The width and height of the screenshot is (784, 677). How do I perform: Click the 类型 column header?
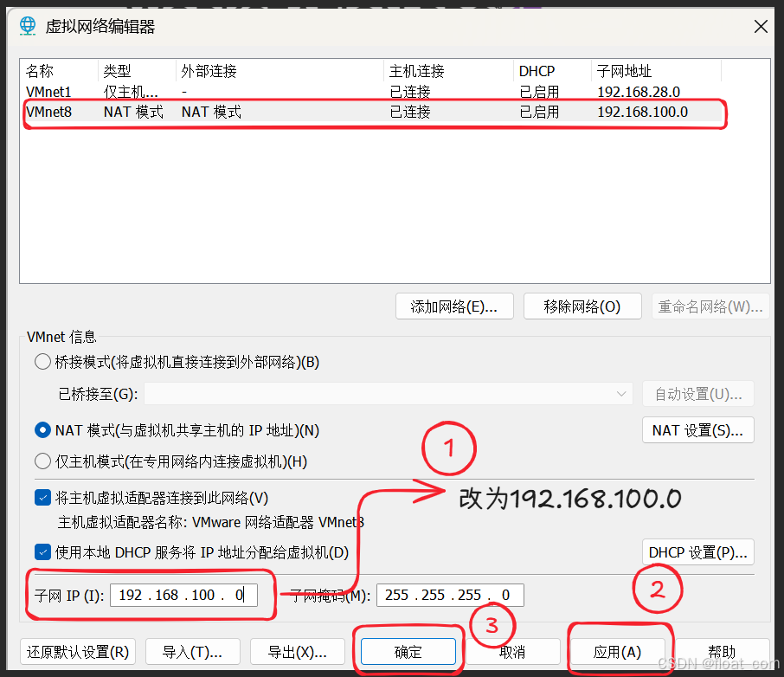(137, 71)
